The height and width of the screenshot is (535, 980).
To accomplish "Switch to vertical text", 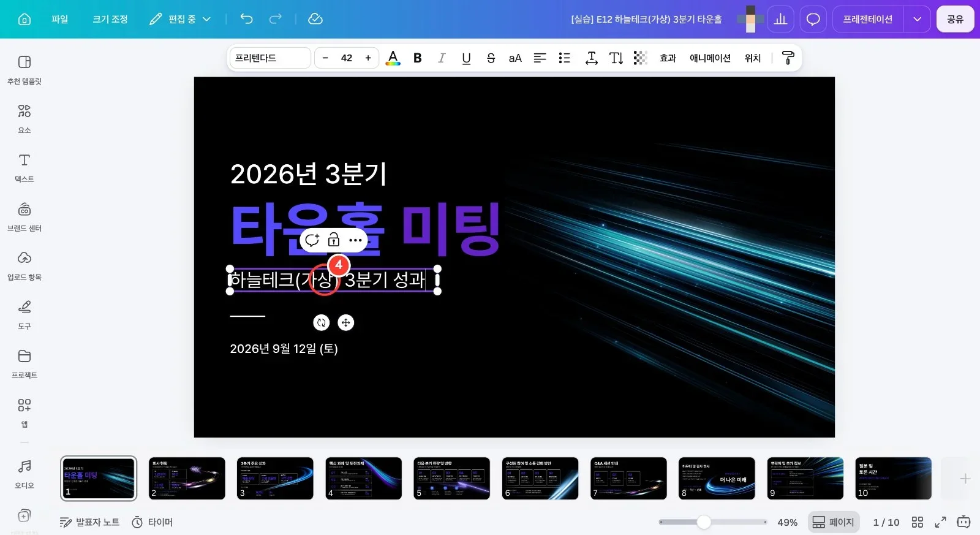I will coord(616,58).
